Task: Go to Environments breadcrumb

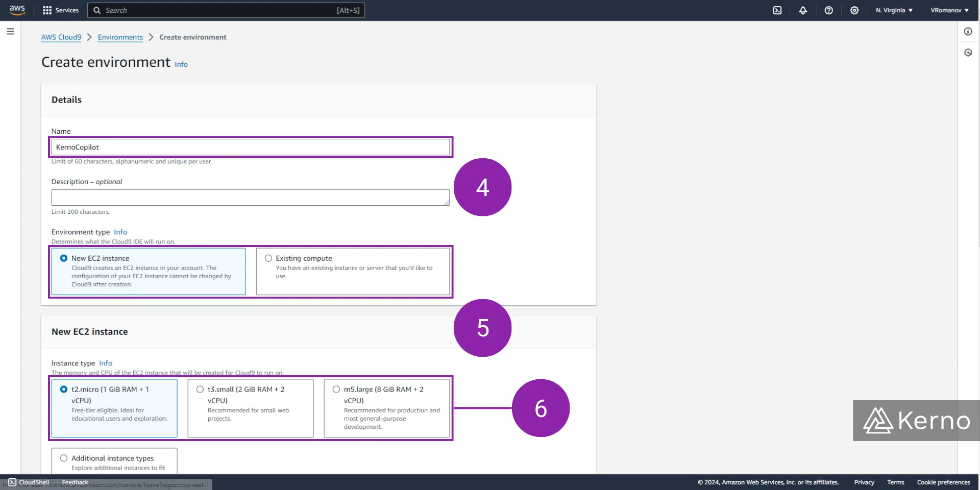Action: 120,37
